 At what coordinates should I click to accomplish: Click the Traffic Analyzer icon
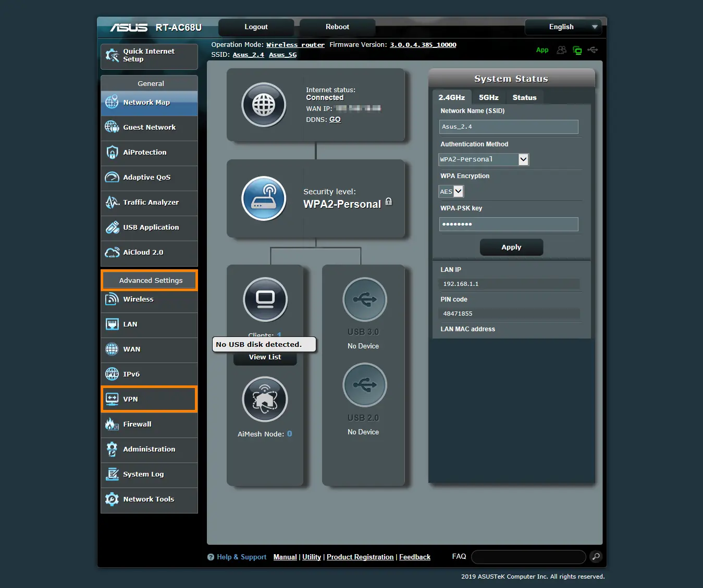pos(112,202)
